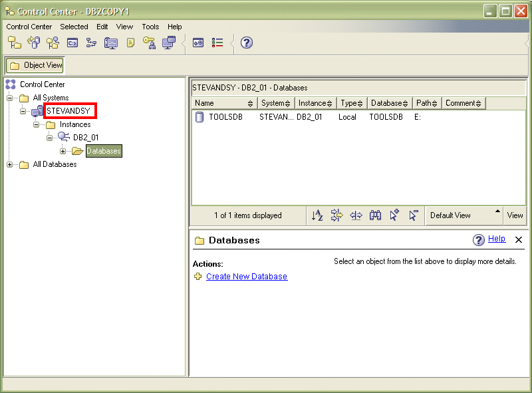Image resolution: width=532 pixels, height=393 pixels.
Task: Sort by the Path column header
Action: pos(427,103)
